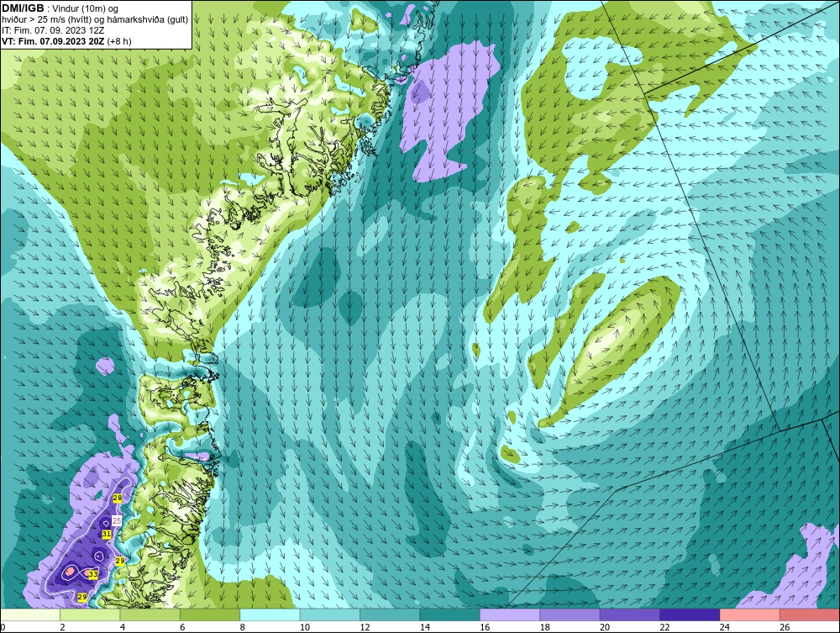Image resolution: width=840 pixels, height=633 pixels.
Task: Pick the salmon legend swatch above 26
Action: point(810,615)
